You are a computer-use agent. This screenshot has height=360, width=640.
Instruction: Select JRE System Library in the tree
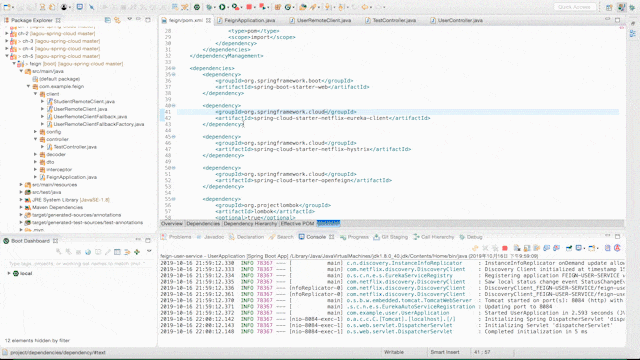(70, 200)
